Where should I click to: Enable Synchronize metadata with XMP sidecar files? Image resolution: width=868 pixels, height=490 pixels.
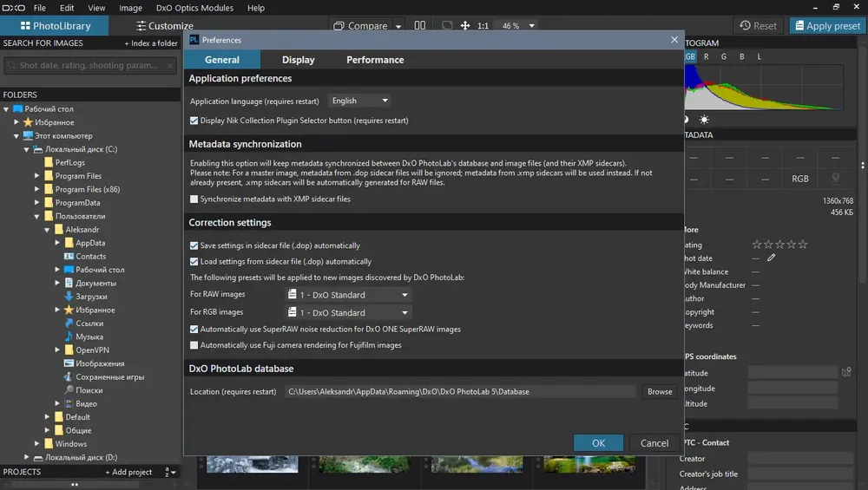194,199
